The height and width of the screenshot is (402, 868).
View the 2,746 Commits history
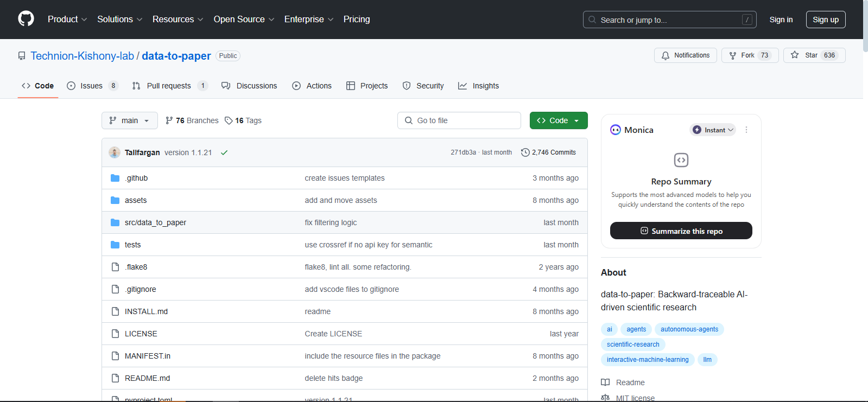click(548, 152)
